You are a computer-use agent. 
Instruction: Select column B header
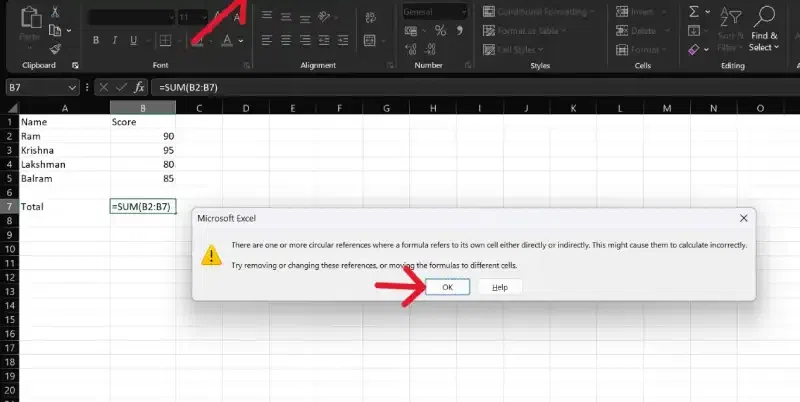143,108
